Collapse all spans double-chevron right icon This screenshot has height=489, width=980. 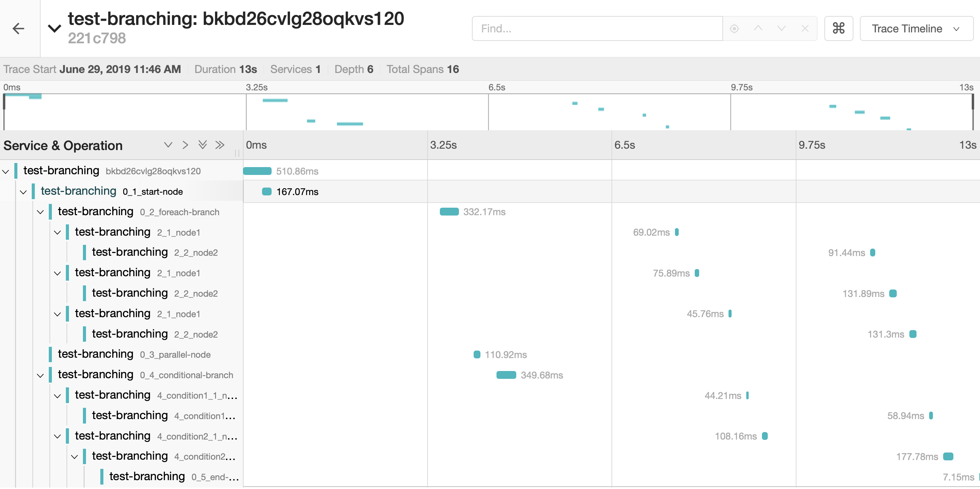(x=219, y=145)
